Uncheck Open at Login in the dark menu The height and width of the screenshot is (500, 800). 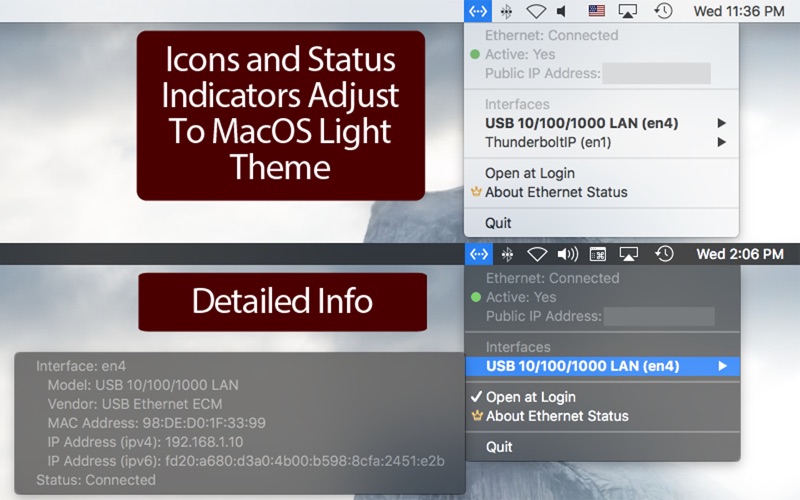[x=530, y=397]
